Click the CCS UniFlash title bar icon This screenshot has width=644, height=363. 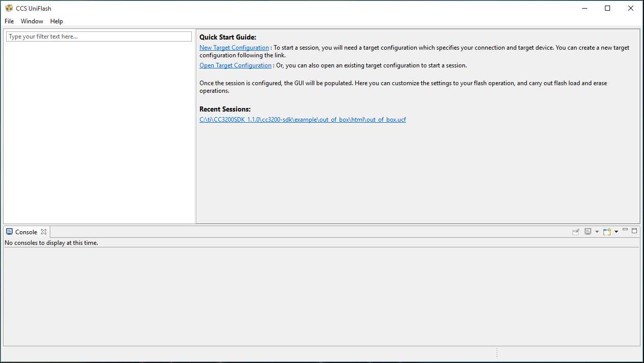coord(9,8)
